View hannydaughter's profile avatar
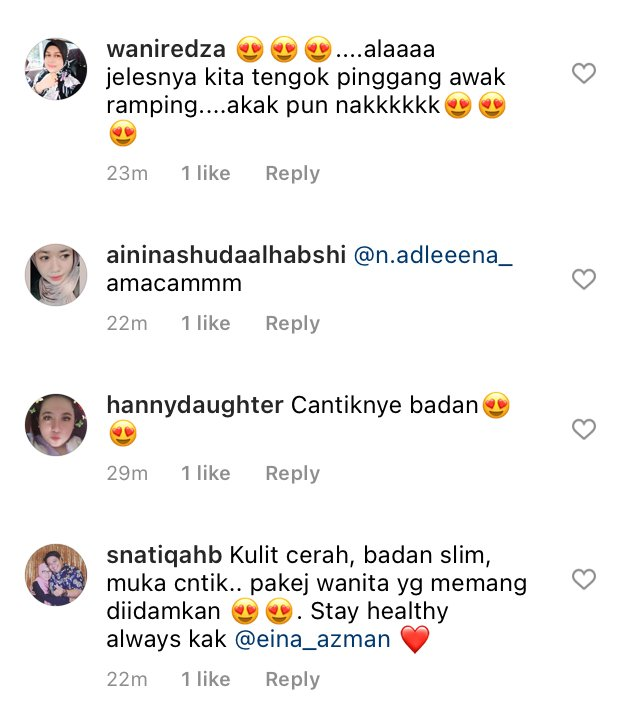The width and height of the screenshot is (640, 703). (56, 425)
